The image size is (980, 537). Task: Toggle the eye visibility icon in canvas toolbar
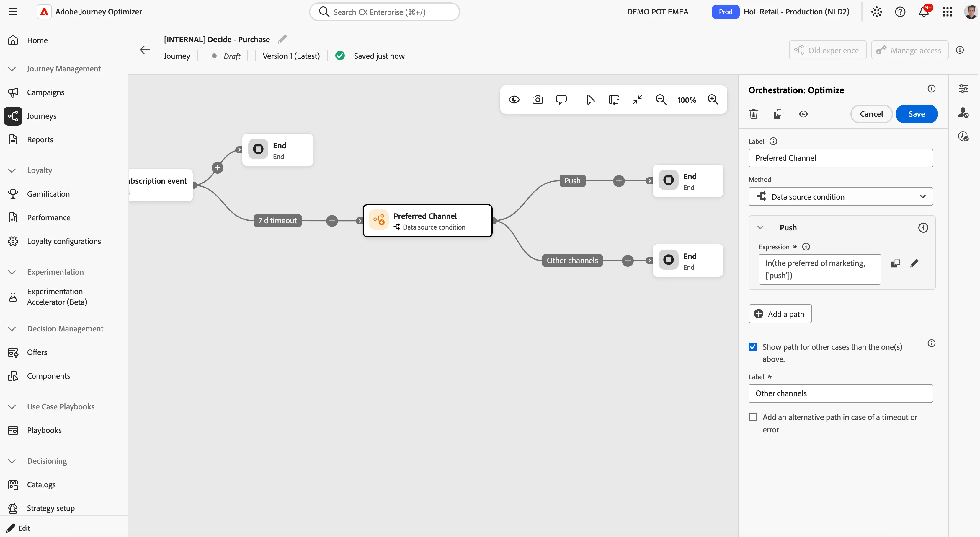coord(514,100)
